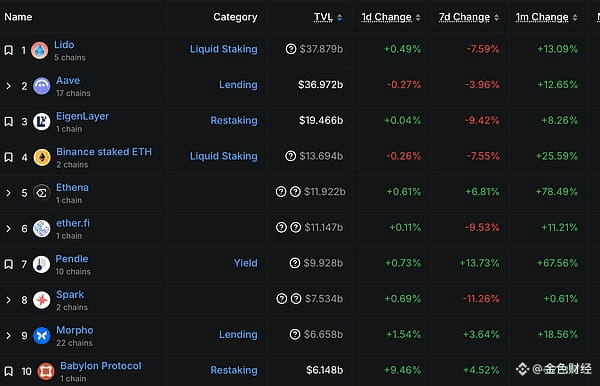Click the Pendle logo icon
This screenshot has height=386, width=600.
pos(41,264)
